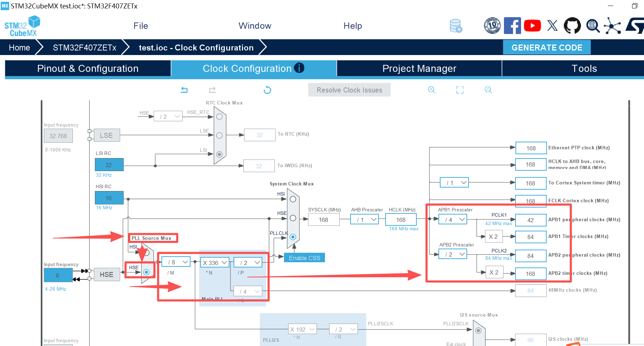Open the AHB Prescaler dropdown
Screen dimensions: 644x346
coord(365,220)
